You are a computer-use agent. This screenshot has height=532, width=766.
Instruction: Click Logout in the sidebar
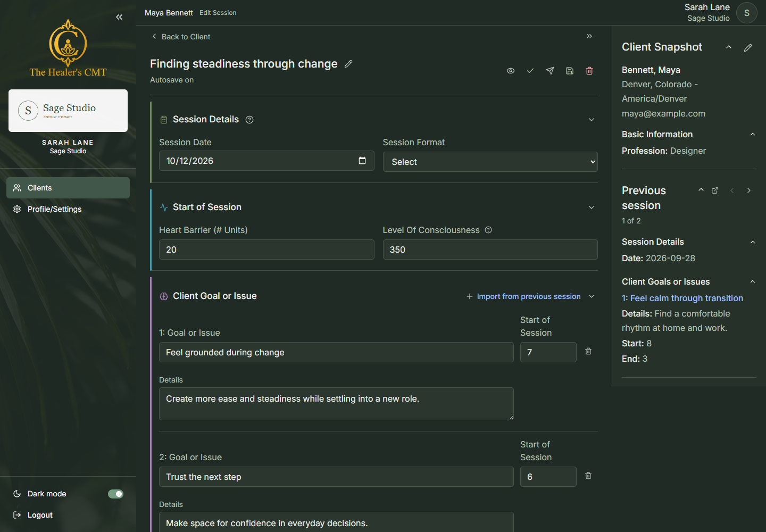33,515
